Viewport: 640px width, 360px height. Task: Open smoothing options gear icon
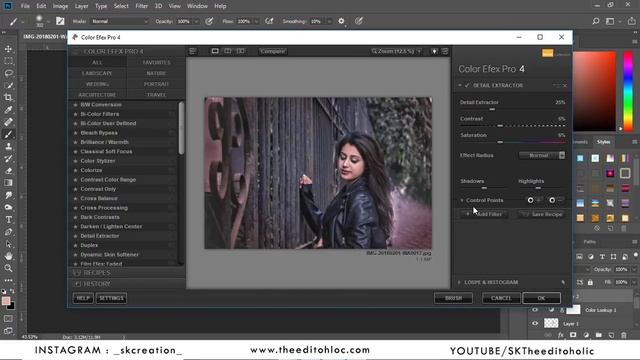[341, 21]
